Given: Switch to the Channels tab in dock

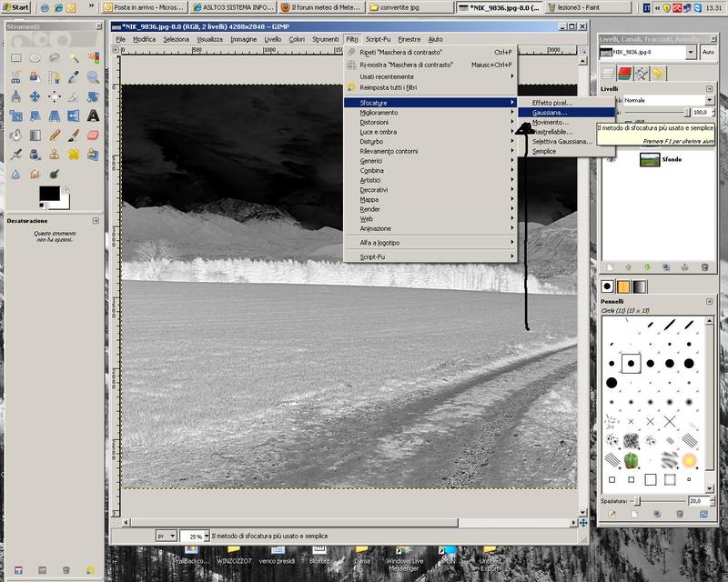Looking at the screenshot, I should 626,73.
